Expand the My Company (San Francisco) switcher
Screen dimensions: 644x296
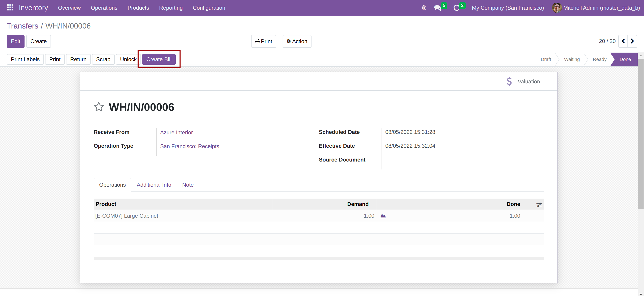coord(508,8)
